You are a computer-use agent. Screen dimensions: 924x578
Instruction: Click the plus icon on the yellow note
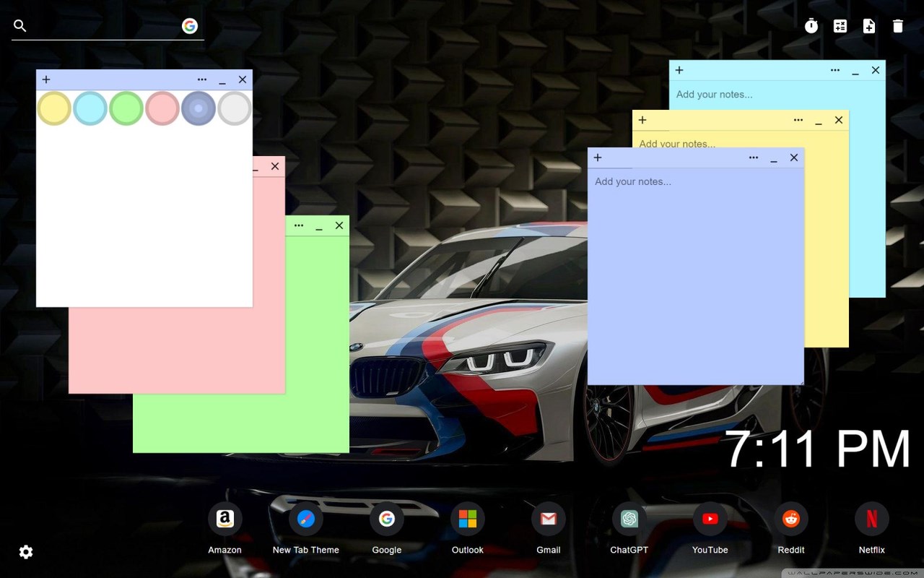[x=642, y=120]
